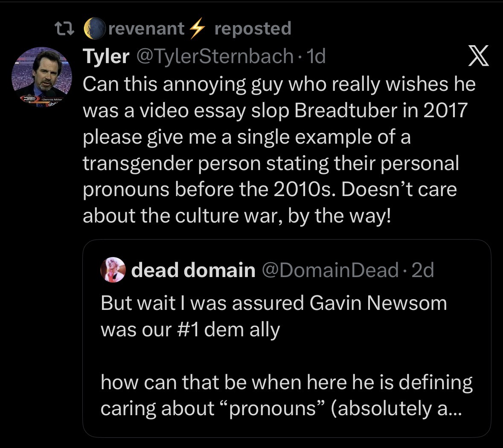Viewport: 503px width, 448px height.
Task: Open dead domain's avatar in quoted post
Action: pyautogui.click(x=113, y=270)
